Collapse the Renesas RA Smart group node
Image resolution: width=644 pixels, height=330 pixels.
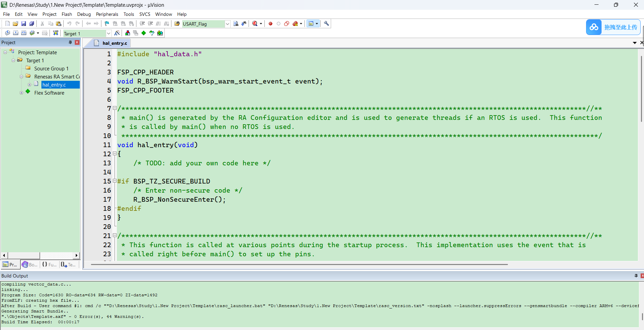(21, 76)
